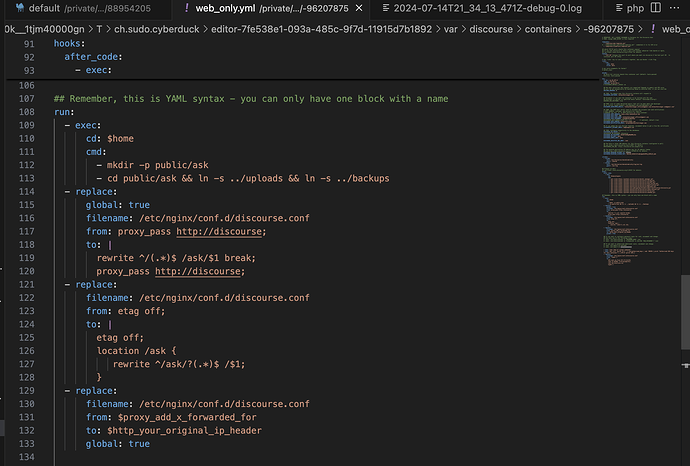Select the web_only.yml tab
Screen dimensions: 690x466
coord(271,8)
